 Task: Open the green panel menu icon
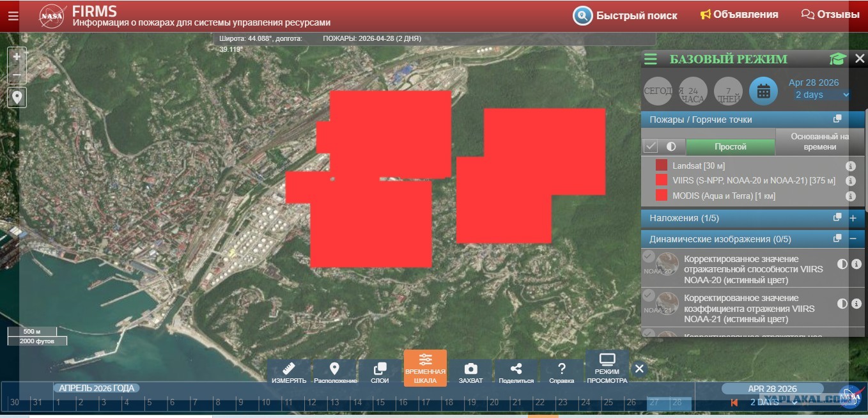[651, 59]
